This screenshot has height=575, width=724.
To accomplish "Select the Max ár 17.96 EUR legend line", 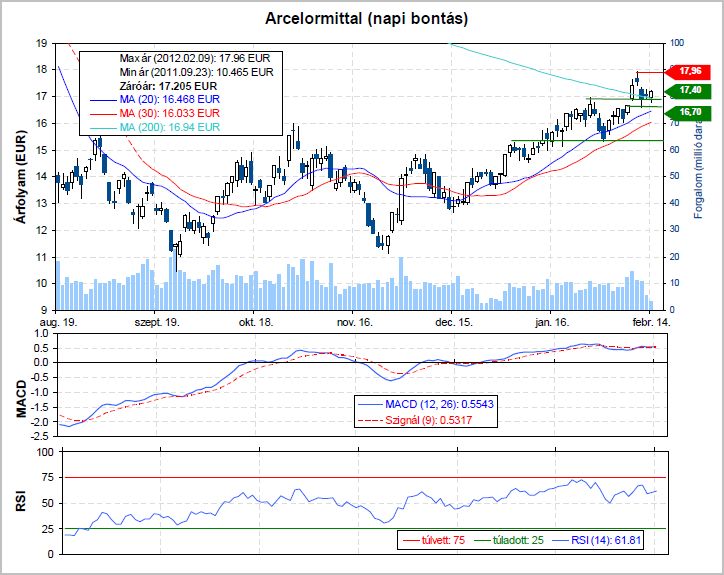I will [x=194, y=58].
